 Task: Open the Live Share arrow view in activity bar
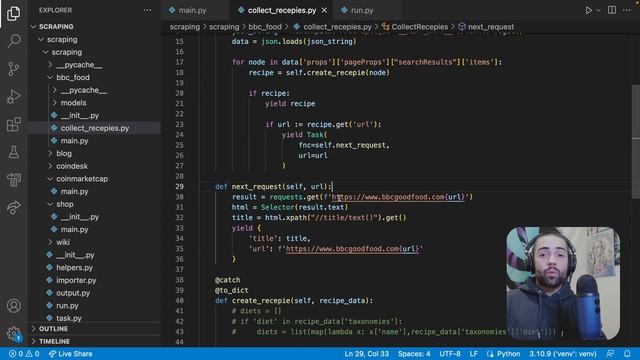click(x=13, y=207)
